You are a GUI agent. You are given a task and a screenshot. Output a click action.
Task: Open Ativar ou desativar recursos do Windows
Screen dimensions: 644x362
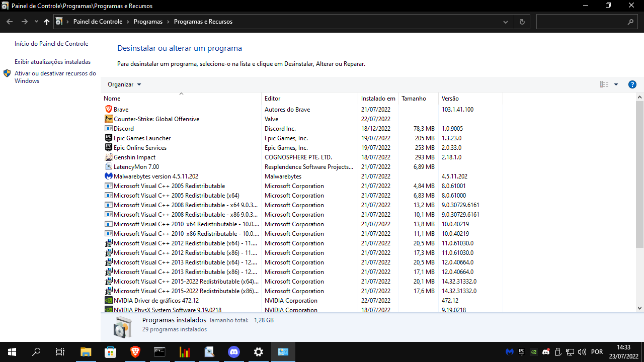point(55,77)
